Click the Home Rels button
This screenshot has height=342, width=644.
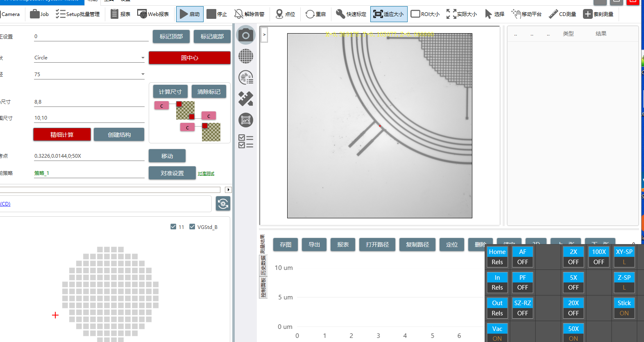[x=497, y=257]
